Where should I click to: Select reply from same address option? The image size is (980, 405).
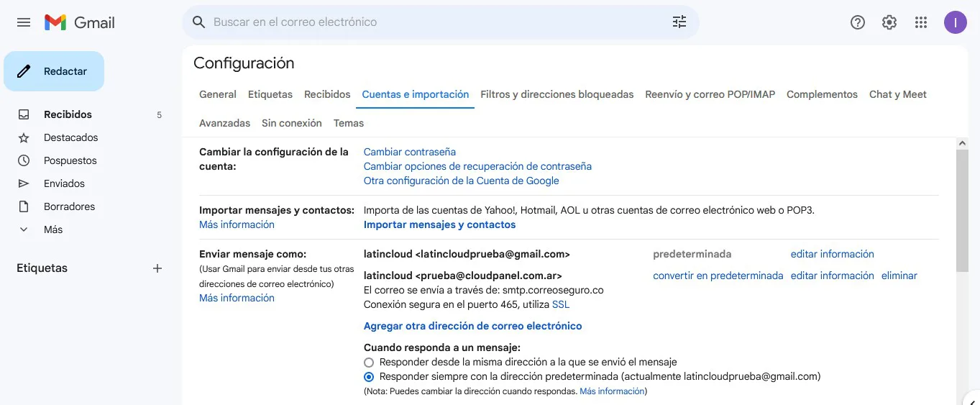pos(369,363)
